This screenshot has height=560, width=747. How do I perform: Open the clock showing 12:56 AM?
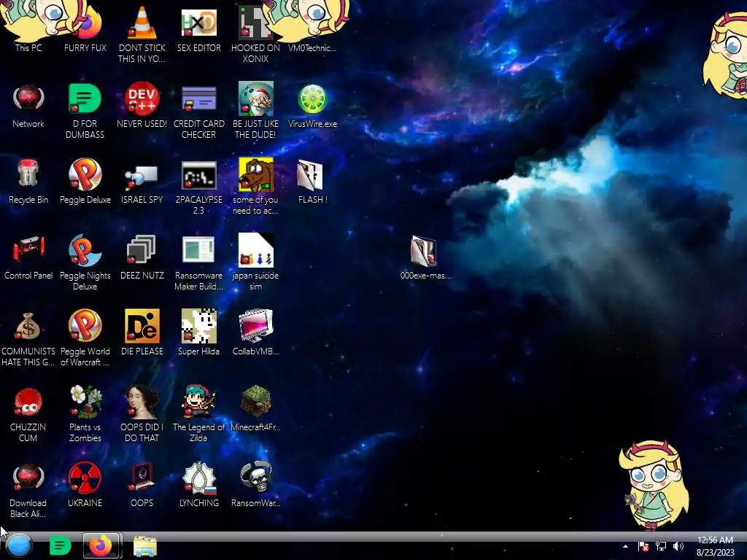[715, 546]
